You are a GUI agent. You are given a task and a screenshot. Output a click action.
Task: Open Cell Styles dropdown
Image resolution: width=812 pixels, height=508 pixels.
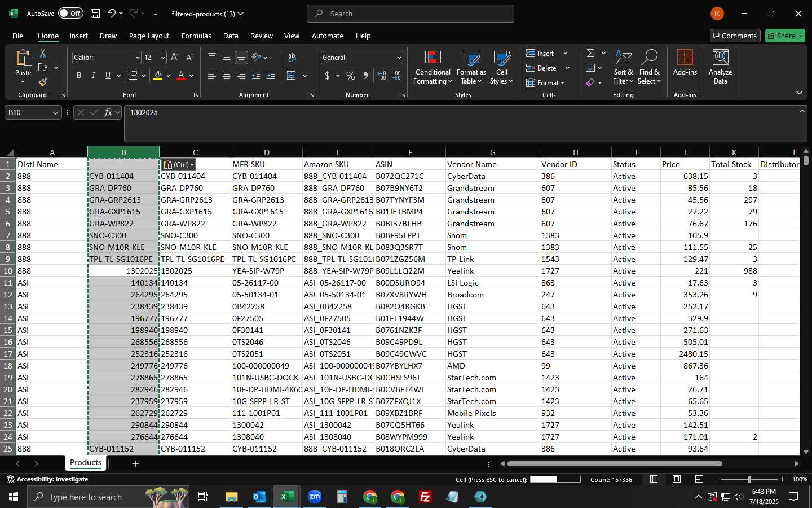[x=501, y=67]
